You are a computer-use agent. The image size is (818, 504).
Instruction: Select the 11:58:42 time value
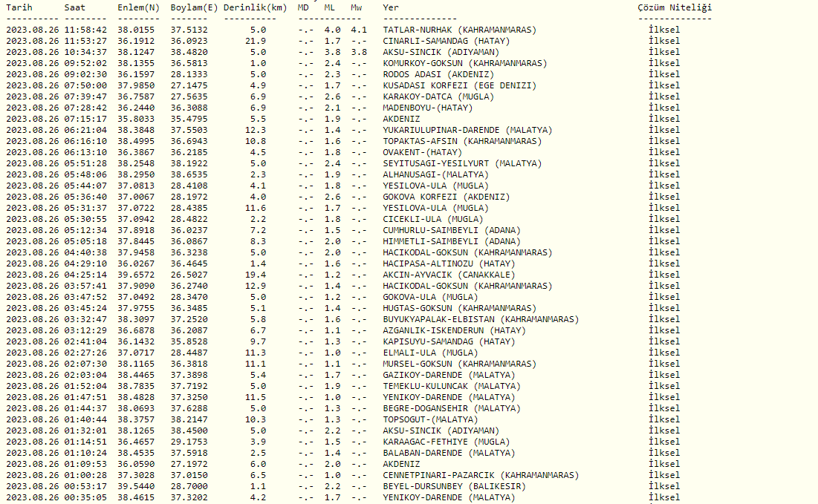85,30
